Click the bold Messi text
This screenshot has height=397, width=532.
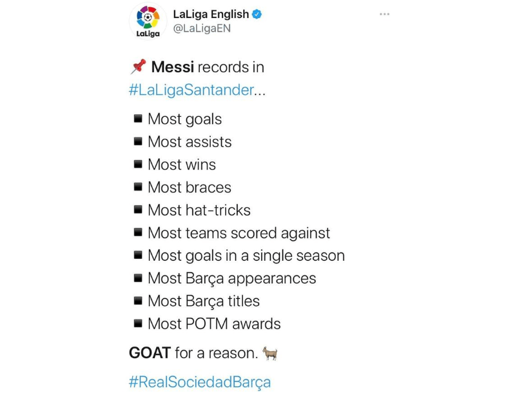pyautogui.click(x=173, y=67)
